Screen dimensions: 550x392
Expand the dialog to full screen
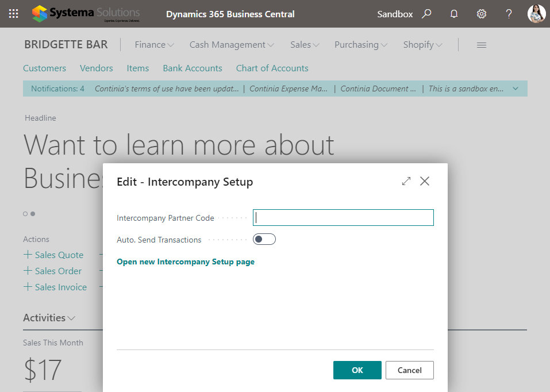coord(406,181)
